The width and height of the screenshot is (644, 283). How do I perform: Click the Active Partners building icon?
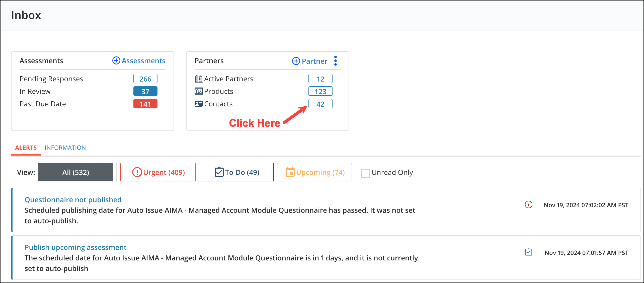click(x=198, y=79)
